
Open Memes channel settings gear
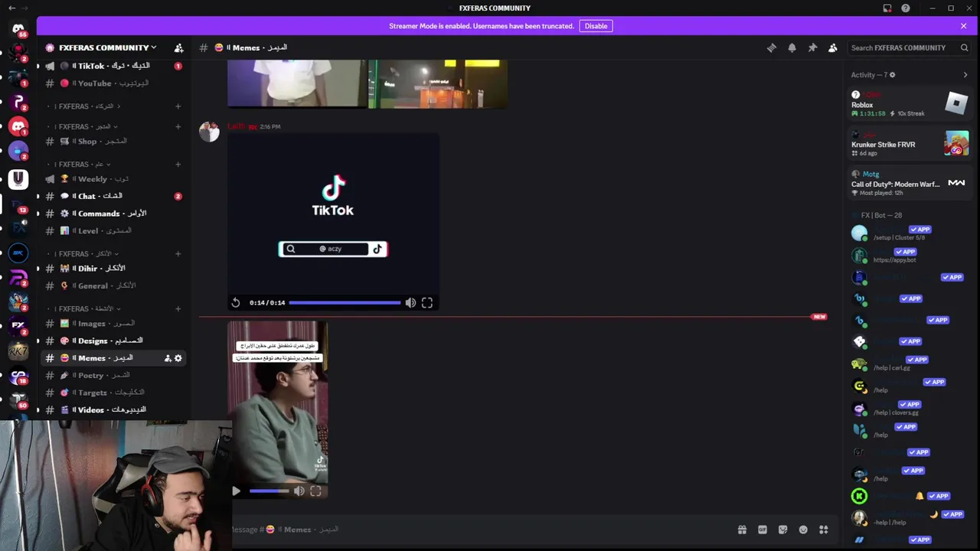(x=178, y=358)
